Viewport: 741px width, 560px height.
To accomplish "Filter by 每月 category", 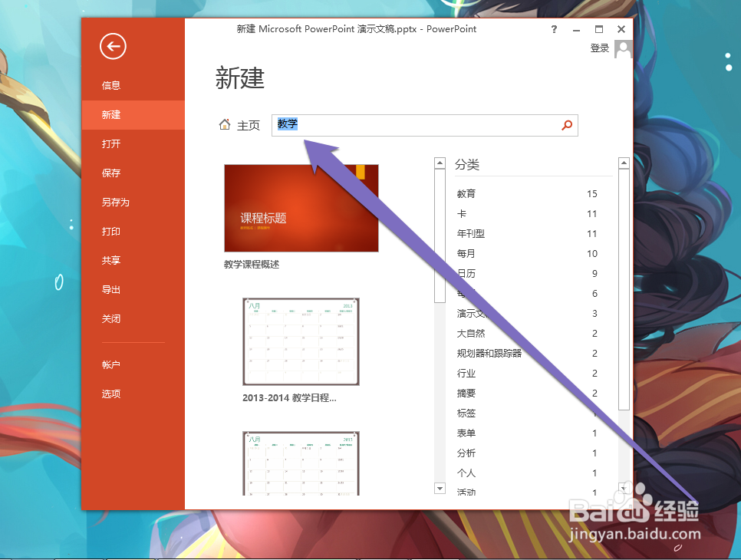I will 527,254.
